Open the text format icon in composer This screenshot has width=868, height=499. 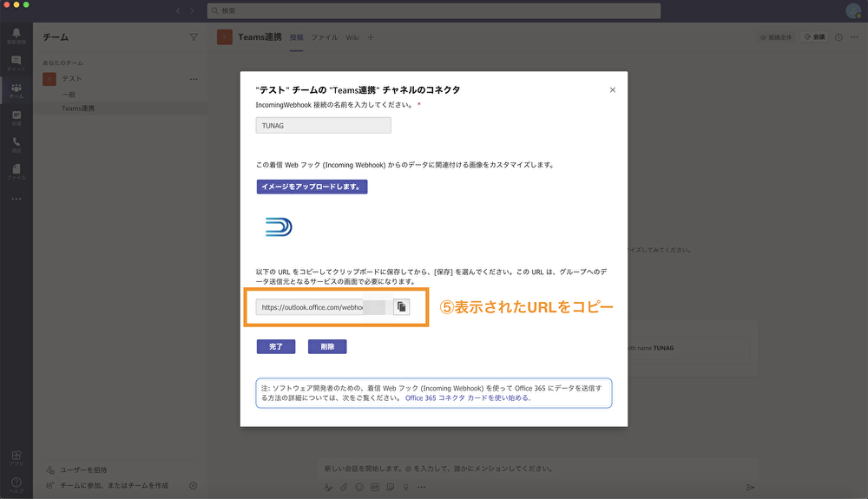(x=328, y=488)
